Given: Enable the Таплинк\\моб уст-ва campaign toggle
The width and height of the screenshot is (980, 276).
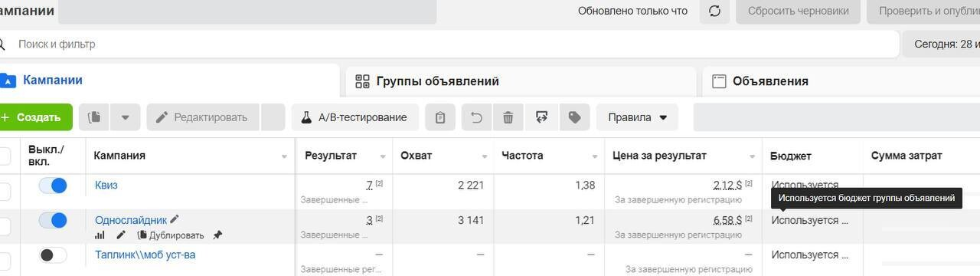Looking at the screenshot, I should point(53,255).
